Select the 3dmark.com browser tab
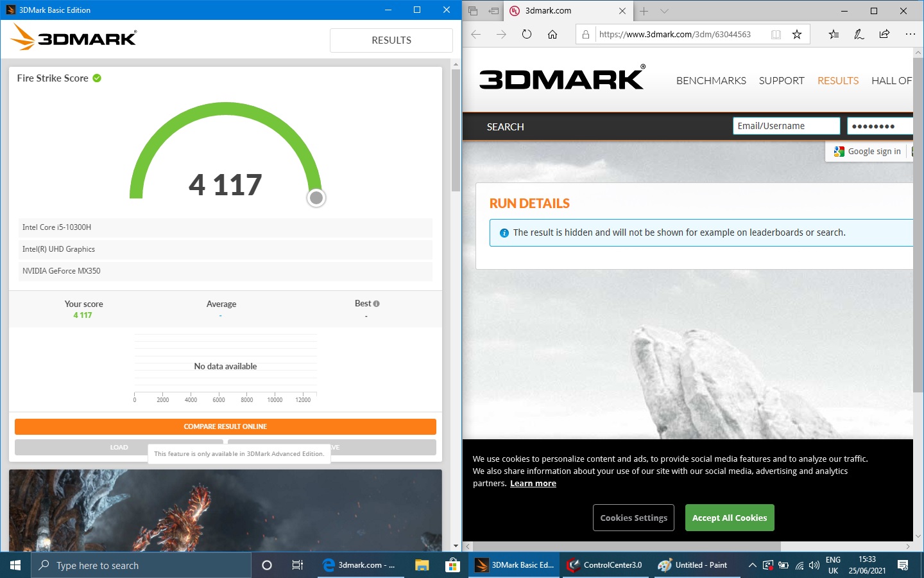924x578 pixels. (568, 11)
